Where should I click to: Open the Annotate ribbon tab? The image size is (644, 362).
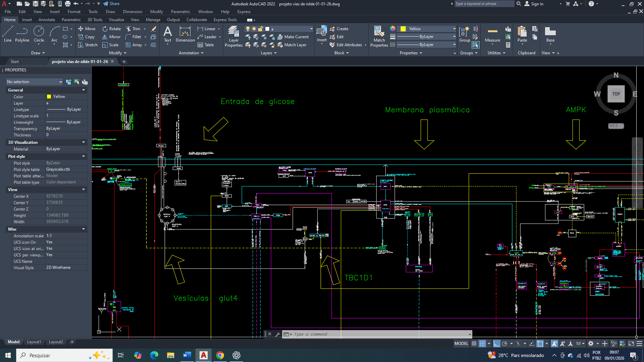click(x=47, y=20)
